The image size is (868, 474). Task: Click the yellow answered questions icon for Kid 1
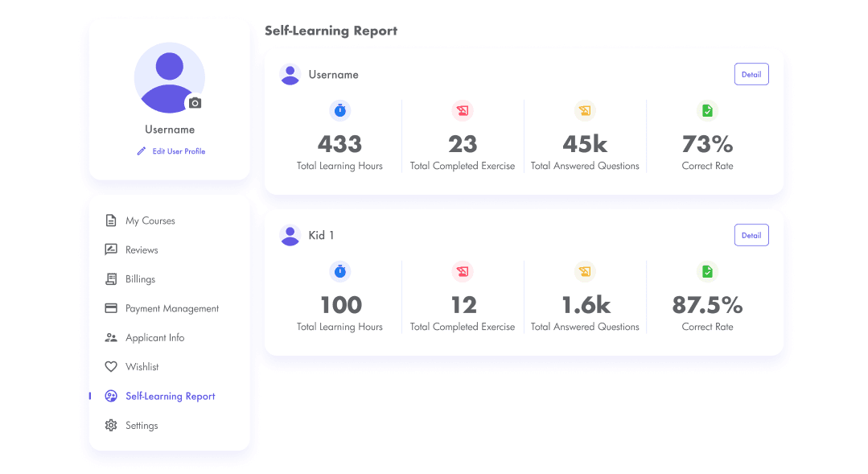pyautogui.click(x=585, y=272)
